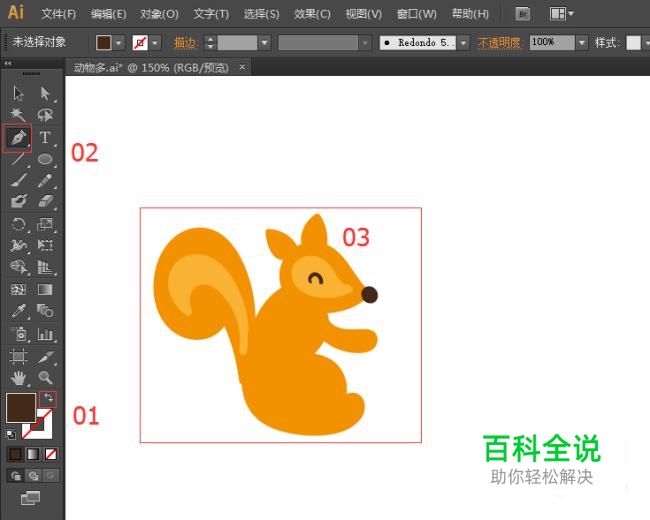Screen dimensions: 650x520
Task: Open the stroke weight dropdown
Action: pos(264,42)
